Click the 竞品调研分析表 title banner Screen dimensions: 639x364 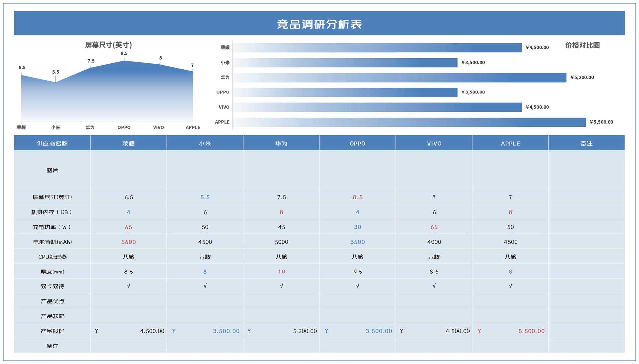[319, 24]
